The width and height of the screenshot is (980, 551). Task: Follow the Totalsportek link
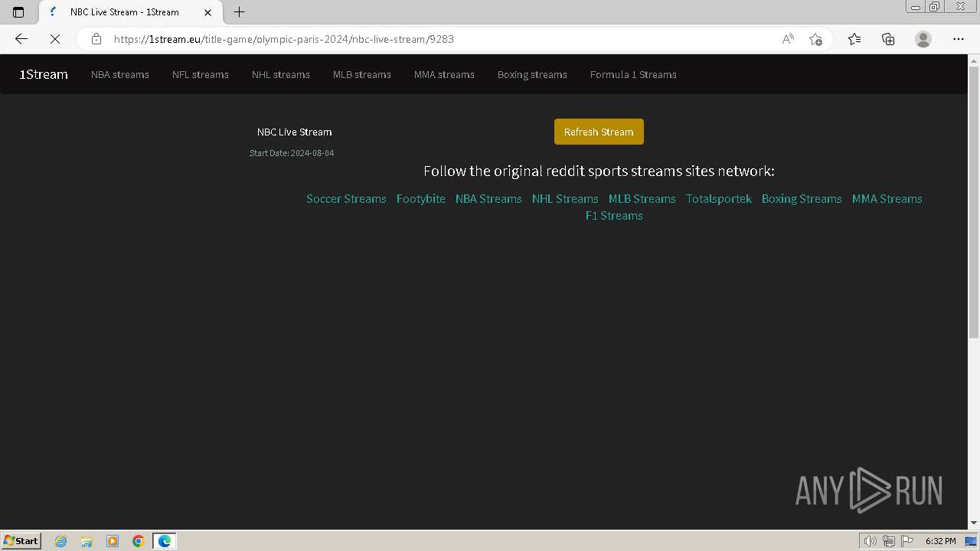[719, 198]
